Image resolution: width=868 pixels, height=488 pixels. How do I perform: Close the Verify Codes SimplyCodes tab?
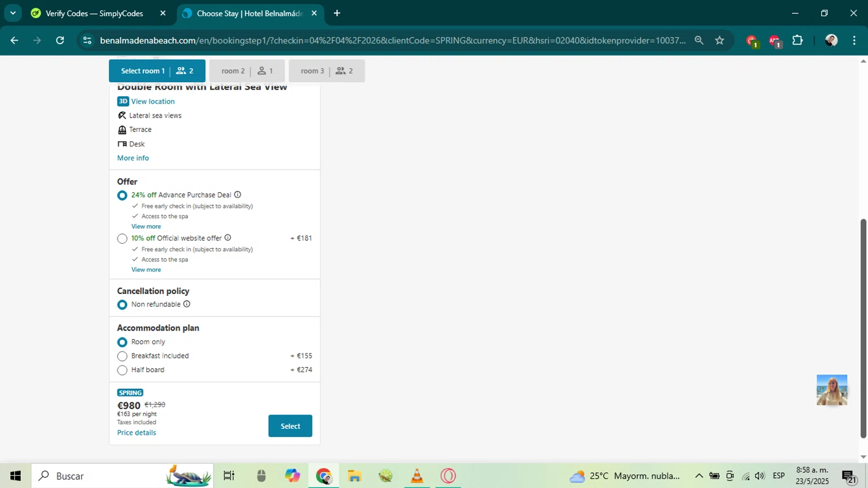(163, 13)
